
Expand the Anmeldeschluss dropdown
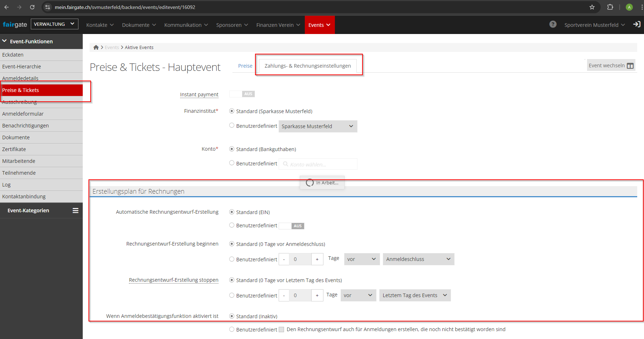[418, 259]
